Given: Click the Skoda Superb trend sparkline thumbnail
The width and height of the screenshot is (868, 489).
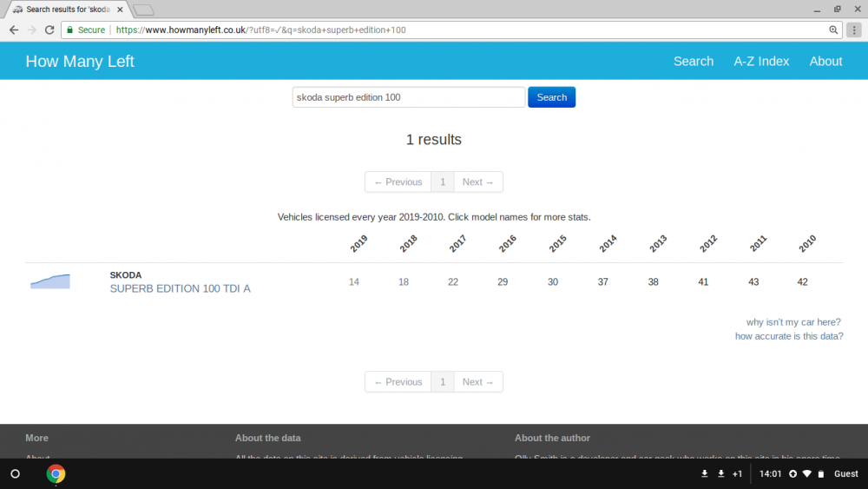Looking at the screenshot, I should click(50, 281).
